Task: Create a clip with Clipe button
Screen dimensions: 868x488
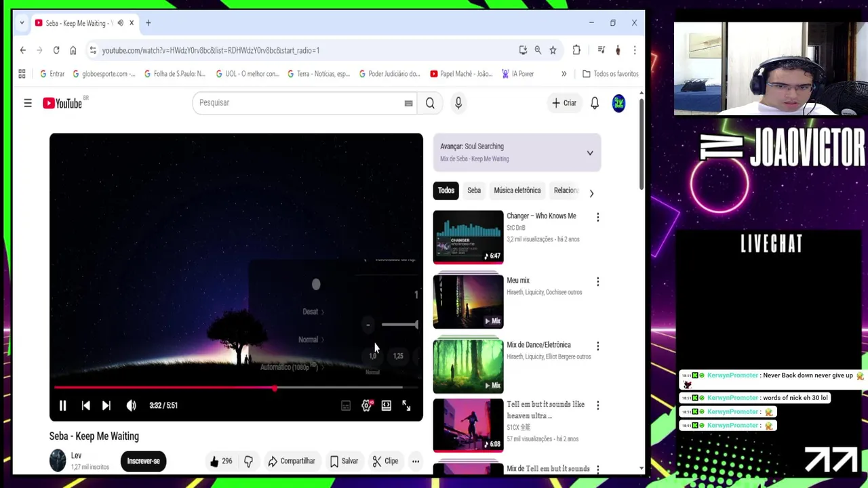Action: 385,461
